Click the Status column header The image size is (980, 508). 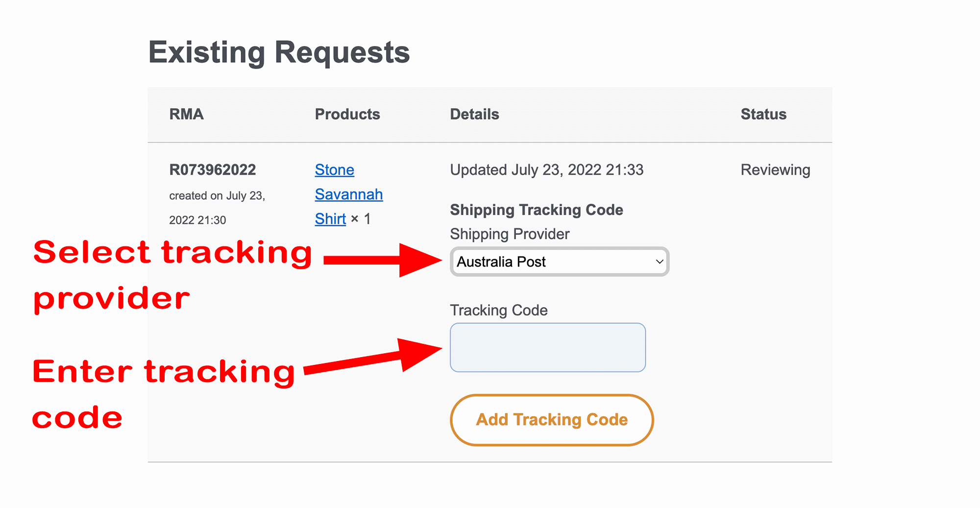coord(763,114)
